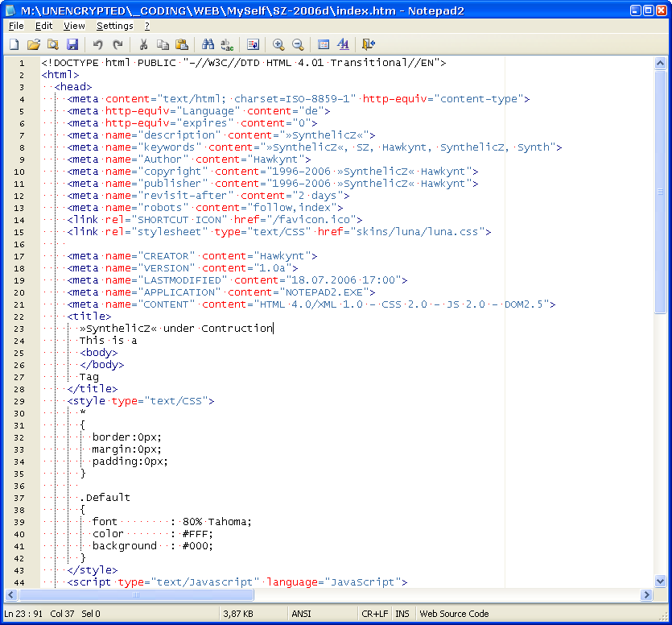The width and height of the screenshot is (672, 625).
Task: Toggle word wrap from the toolbar
Action: point(253,44)
